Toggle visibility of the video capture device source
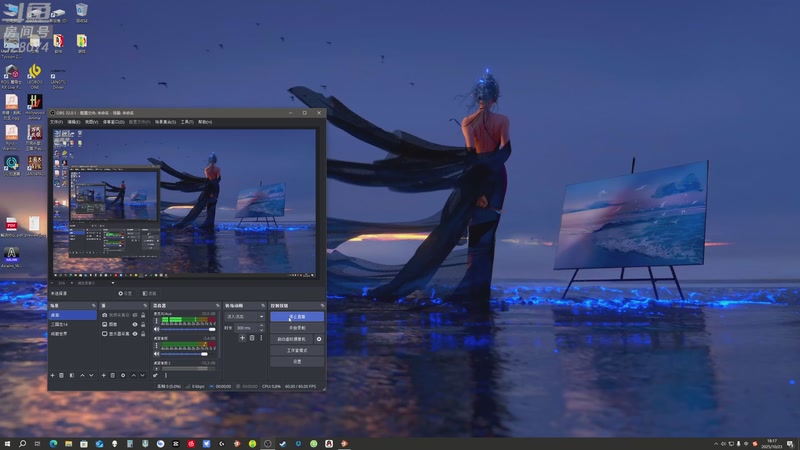 [x=135, y=315]
